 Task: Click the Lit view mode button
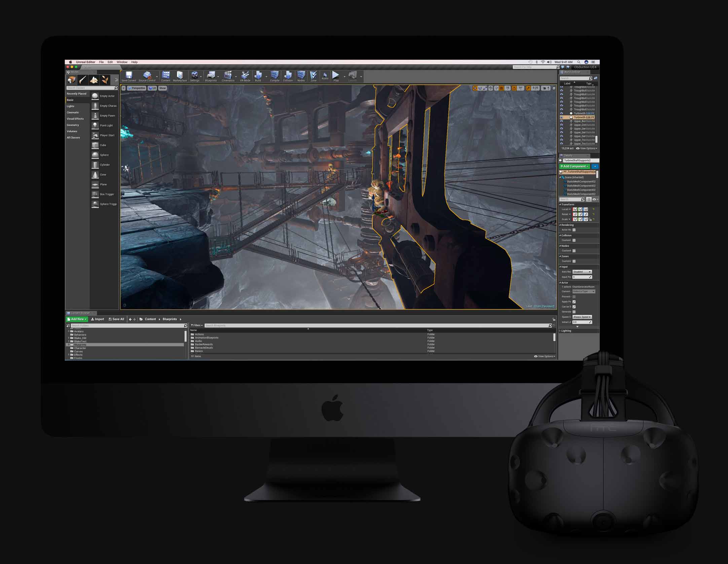coord(152,88)
